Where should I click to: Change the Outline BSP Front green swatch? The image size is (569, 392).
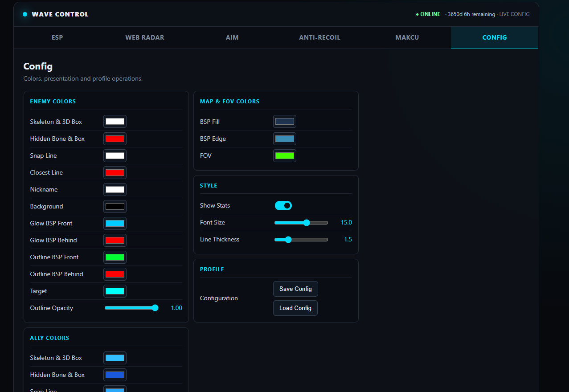click(x=115, y=257)
